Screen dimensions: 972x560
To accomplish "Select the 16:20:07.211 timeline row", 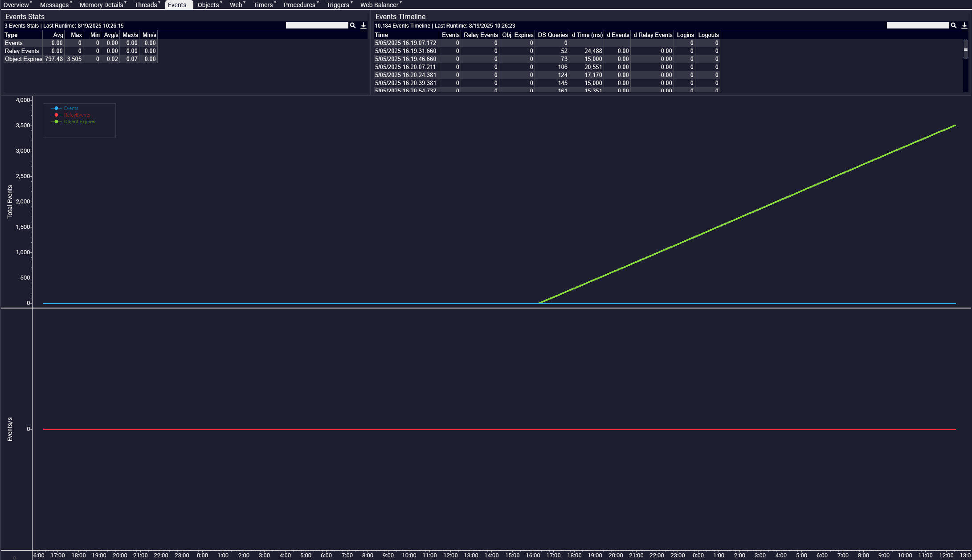I will pyautogui.click(x=405, y=67).
